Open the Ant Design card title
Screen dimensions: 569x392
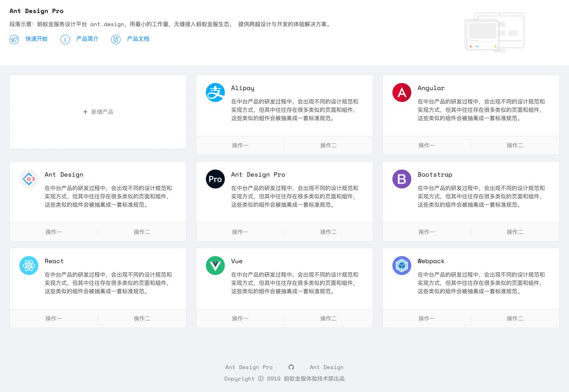point(64,175)
